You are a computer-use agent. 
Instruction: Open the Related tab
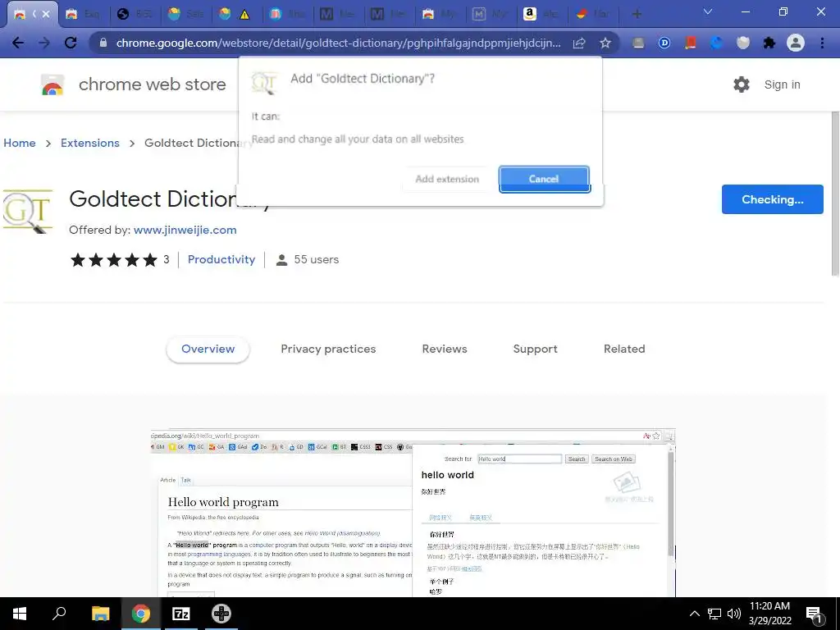click(624, 349)
